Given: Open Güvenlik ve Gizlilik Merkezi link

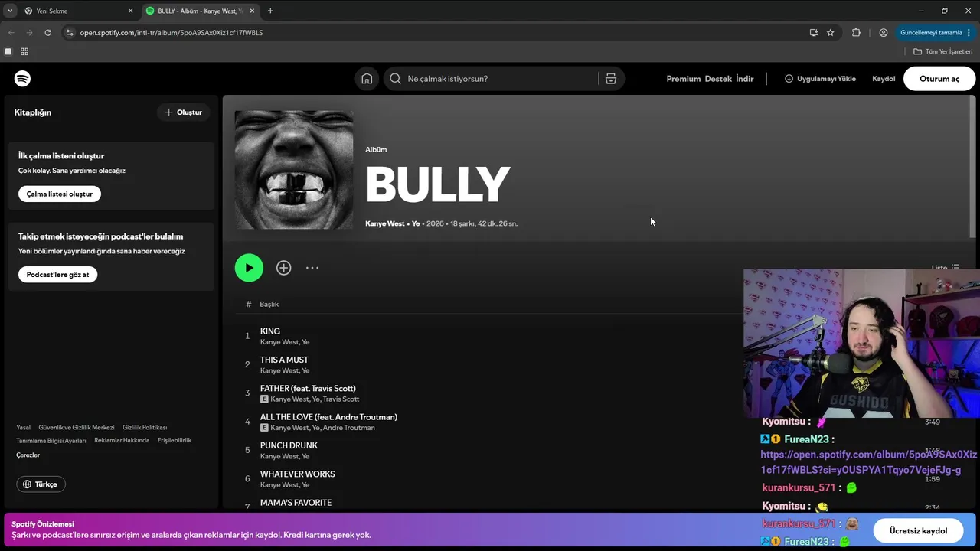Looking at the screenshot, I should click(77, 428).
